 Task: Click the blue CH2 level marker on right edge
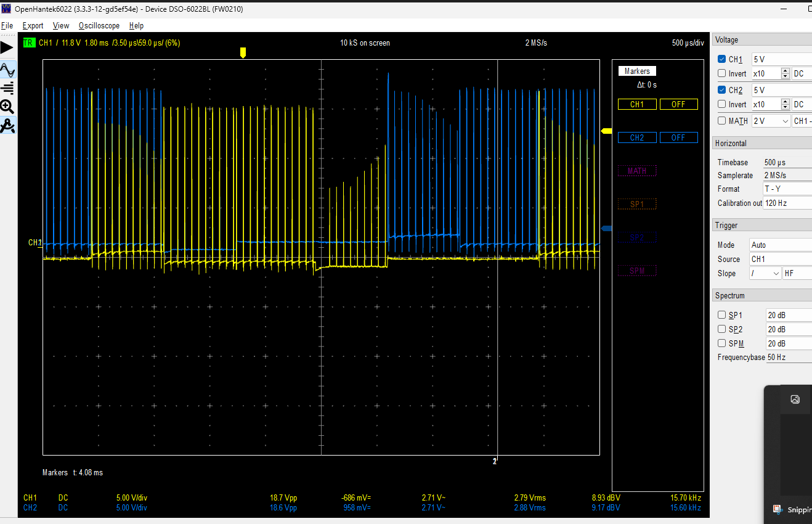[x=607, y=227]
